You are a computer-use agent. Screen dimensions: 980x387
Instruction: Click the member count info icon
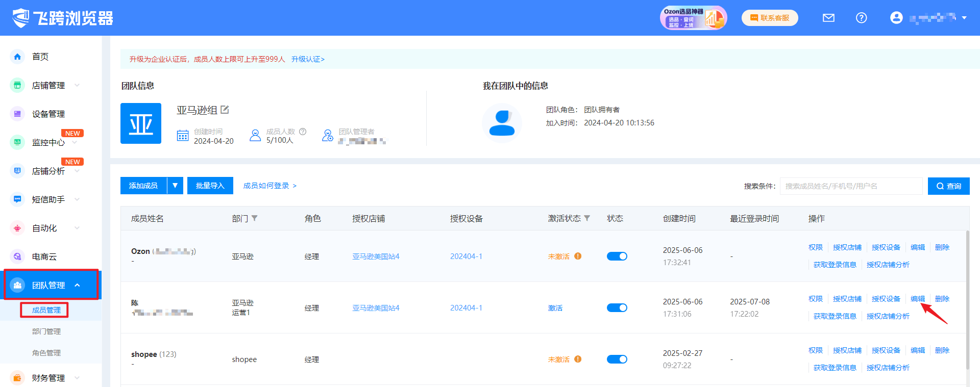tap(303, 132)
